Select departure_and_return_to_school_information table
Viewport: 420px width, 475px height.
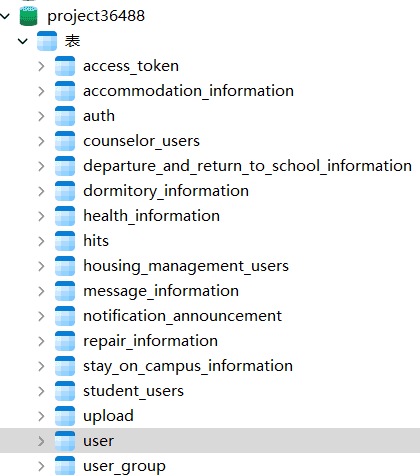[247, 166]
